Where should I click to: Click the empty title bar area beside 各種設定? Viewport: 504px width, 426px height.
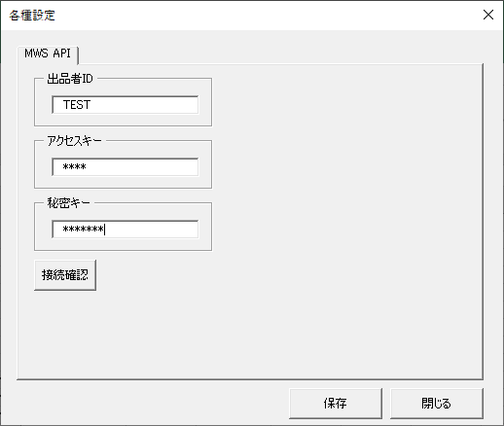coord(266,16)
